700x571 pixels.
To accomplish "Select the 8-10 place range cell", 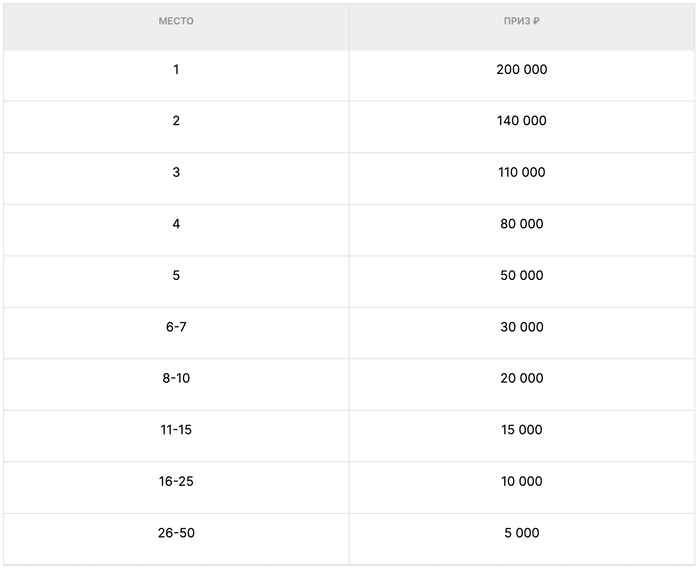I will (176, 378).
